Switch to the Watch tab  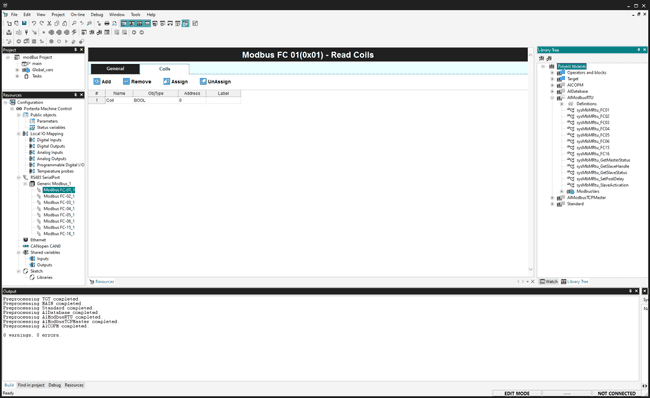[548, 282]
